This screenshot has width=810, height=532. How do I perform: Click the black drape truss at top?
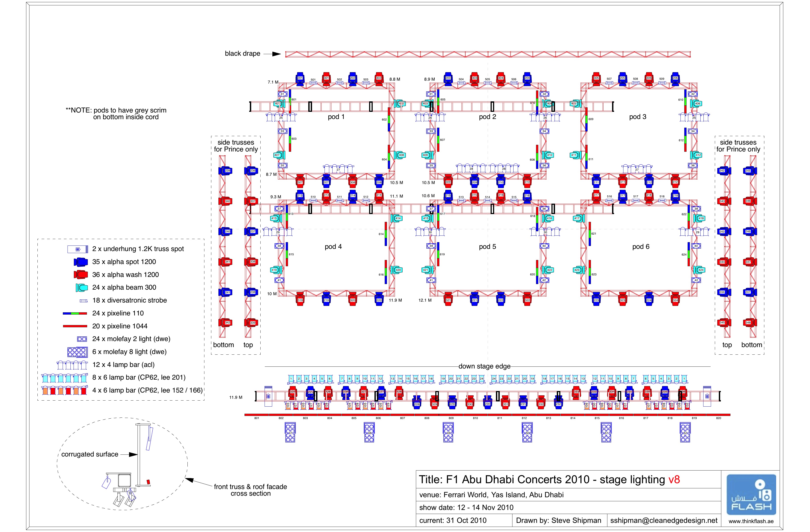[x=488, y=54]
